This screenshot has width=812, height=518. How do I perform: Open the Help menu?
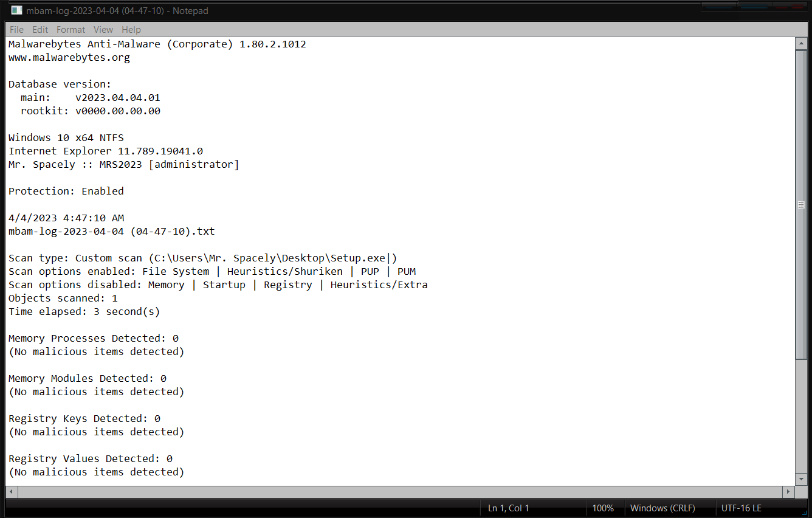point(131,29)
